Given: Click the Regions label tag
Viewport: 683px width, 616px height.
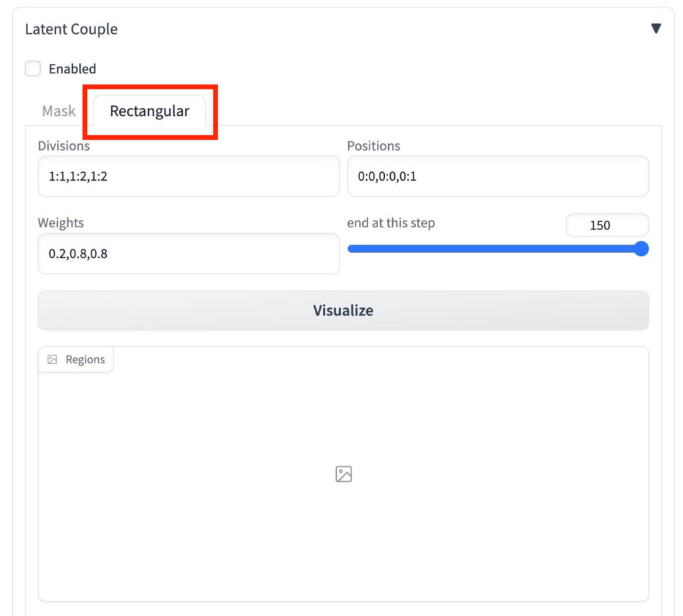Looking at the screenshot, I should (x=85, y=359).
